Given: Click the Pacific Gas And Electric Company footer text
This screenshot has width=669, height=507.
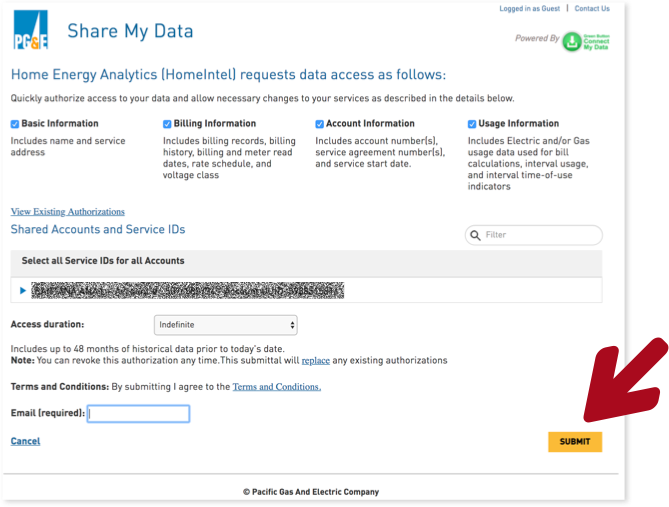Looking at the screenshot, I should [x=311, y=492].
